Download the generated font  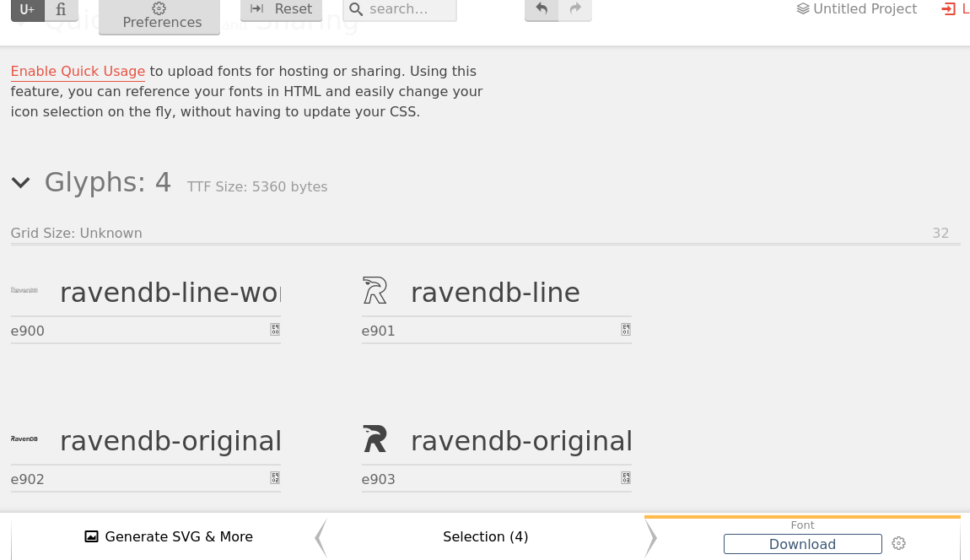tap(802, 544)
